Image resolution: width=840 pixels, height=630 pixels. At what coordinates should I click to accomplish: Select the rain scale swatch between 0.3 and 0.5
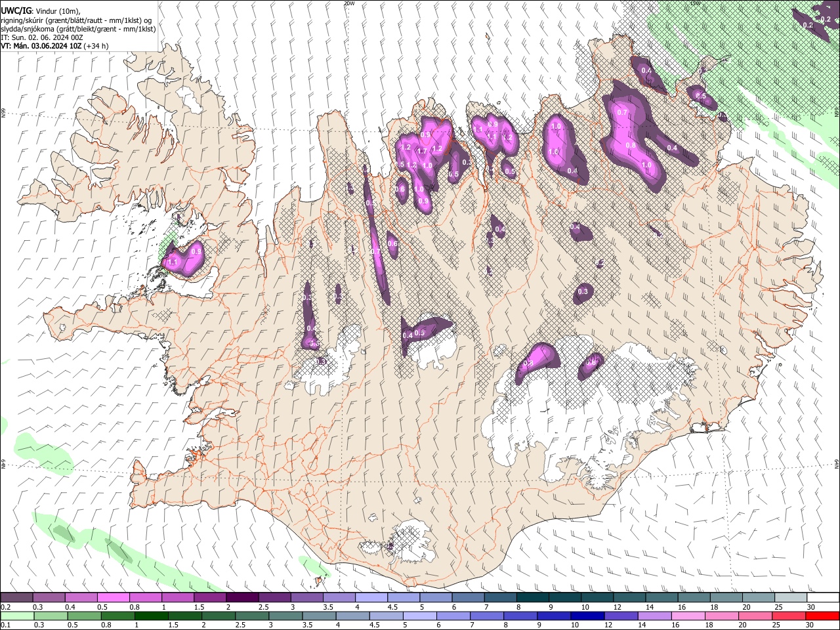click(51, 616)
